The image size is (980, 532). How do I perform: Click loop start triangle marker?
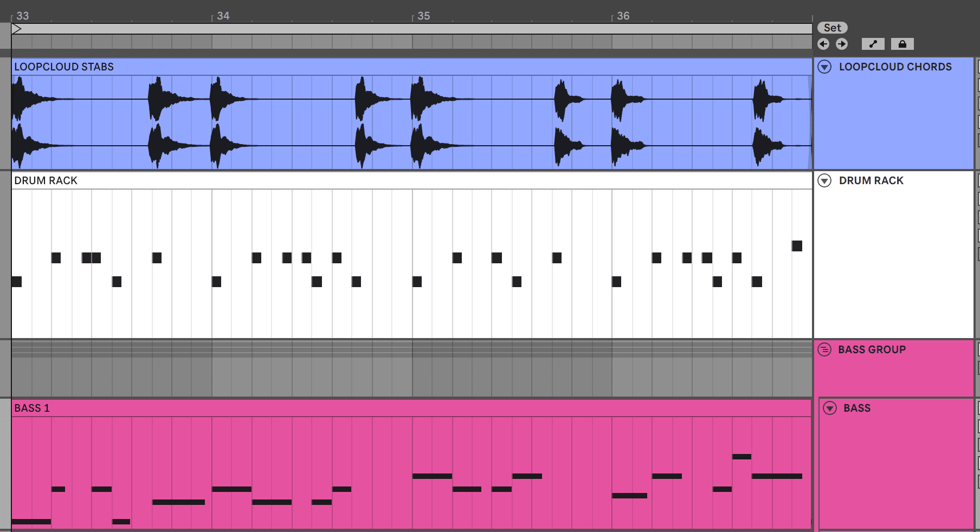[x=17, y=29]
